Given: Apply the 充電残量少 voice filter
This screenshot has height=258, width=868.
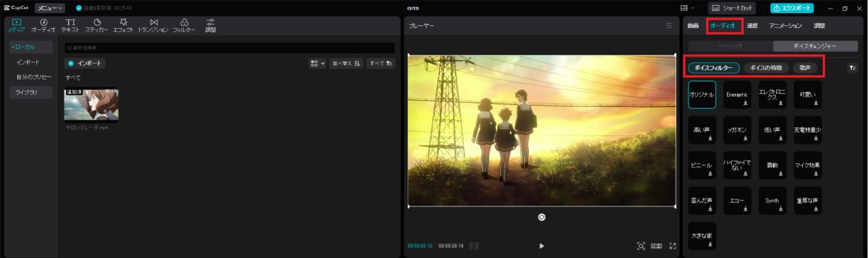Looking at the screenshot, I should (807, 130).
